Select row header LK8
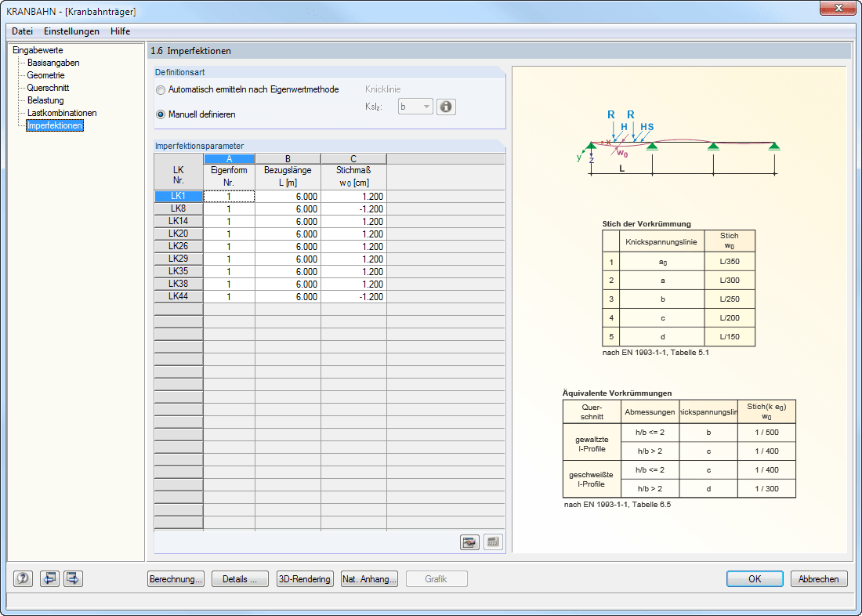Screen dimensions: 862x616 point(179,209)
